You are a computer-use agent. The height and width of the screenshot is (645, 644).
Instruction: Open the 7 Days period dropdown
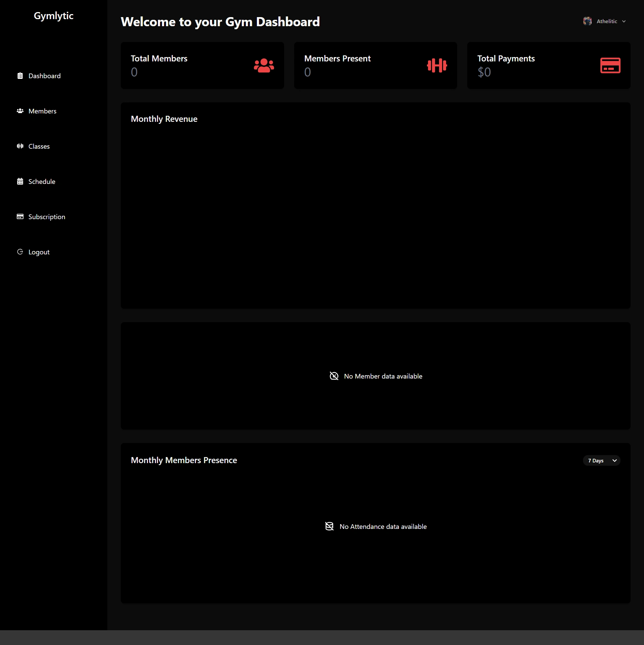[602, 460]
